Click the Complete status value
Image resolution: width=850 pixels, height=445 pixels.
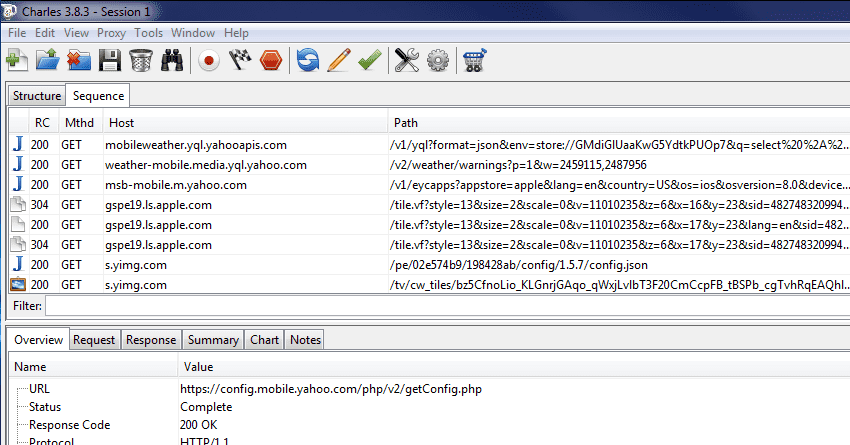point(206,407)
